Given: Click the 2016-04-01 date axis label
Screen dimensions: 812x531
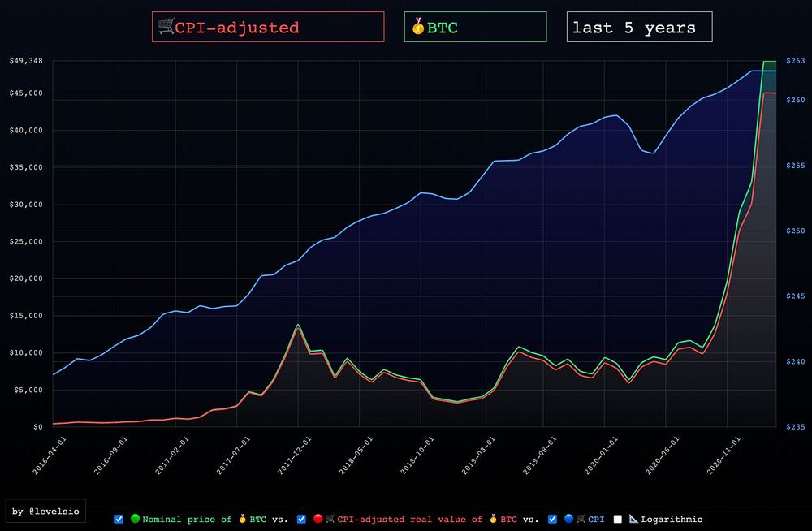Looking at the screenshot, I should (x=50, y=455).
